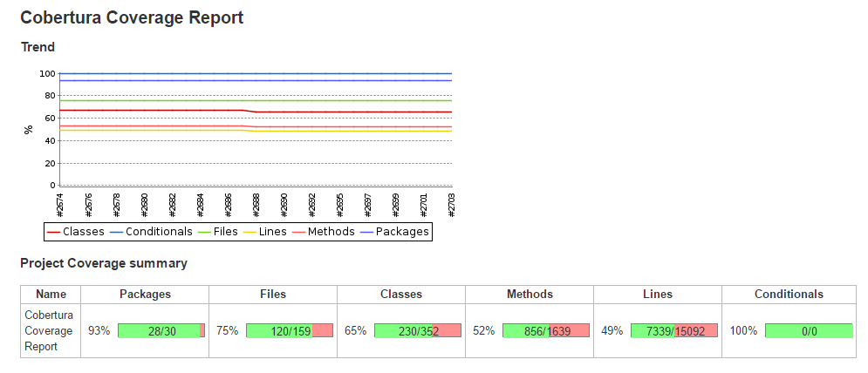Click the Conditionals 0/0 coverage bar
This screenshot has width=868, height=373.
coord(809,331)
